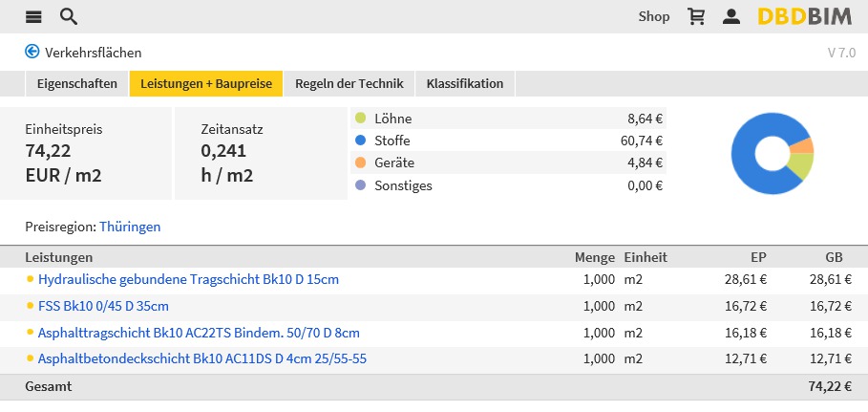868x412 pixels.
Task: Go back using the blue arrow
Action: coord(32,52)
